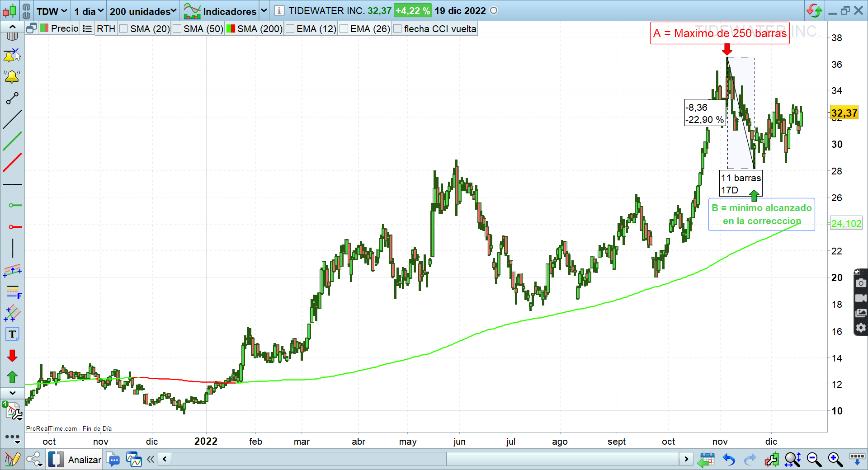Select the green up arrow tool
868x470 pixels.
point(12,376)
